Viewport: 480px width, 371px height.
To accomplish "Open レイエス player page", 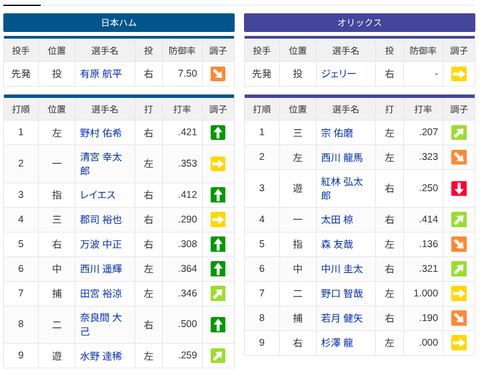I will [x=98, y=195].
